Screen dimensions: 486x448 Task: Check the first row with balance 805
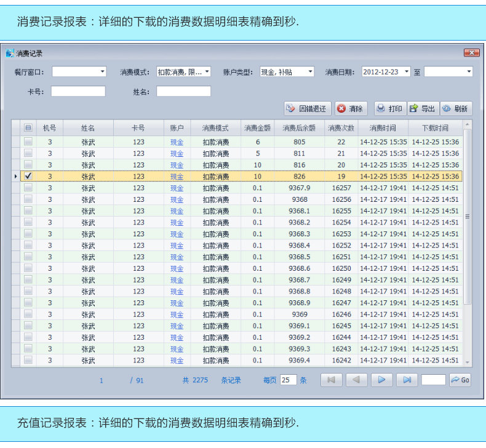pyautogui.click(x=28, y=142)
